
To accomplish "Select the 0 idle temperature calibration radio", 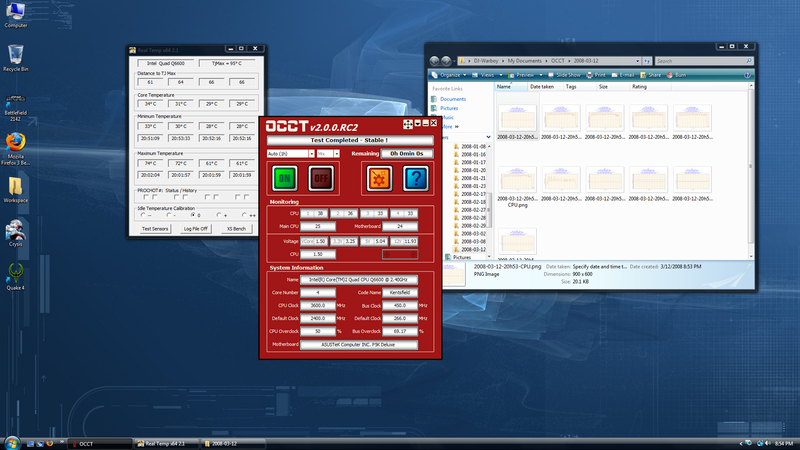I will point(193,215).
